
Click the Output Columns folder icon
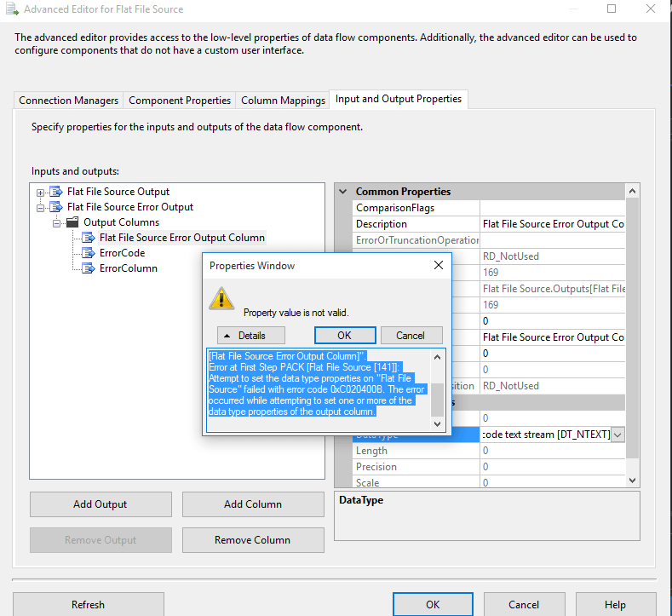(72, 222)
